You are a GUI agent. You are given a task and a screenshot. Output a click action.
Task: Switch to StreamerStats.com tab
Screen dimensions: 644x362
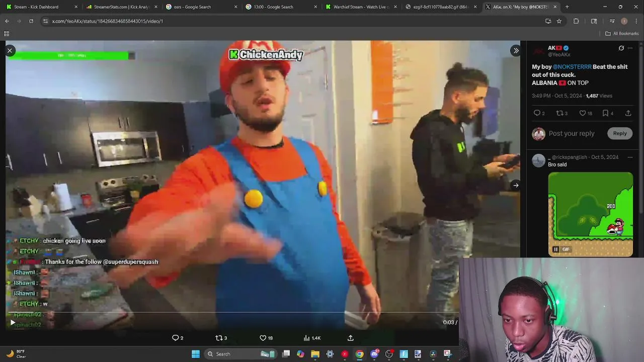(x=123, y=7)
